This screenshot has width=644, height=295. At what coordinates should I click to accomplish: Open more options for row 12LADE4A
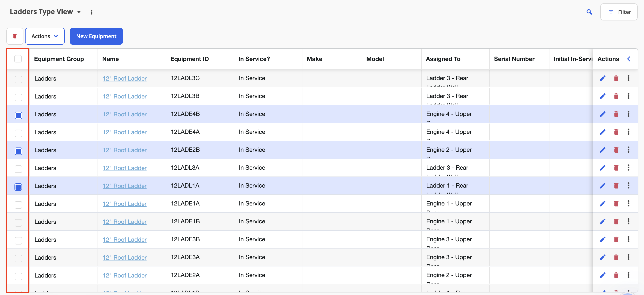(628, 132)
